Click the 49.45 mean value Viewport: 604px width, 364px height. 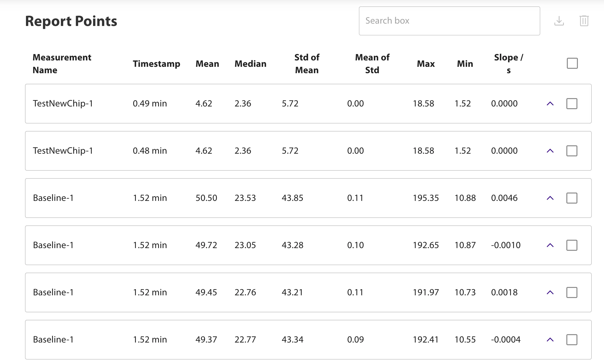click(206, 292)
